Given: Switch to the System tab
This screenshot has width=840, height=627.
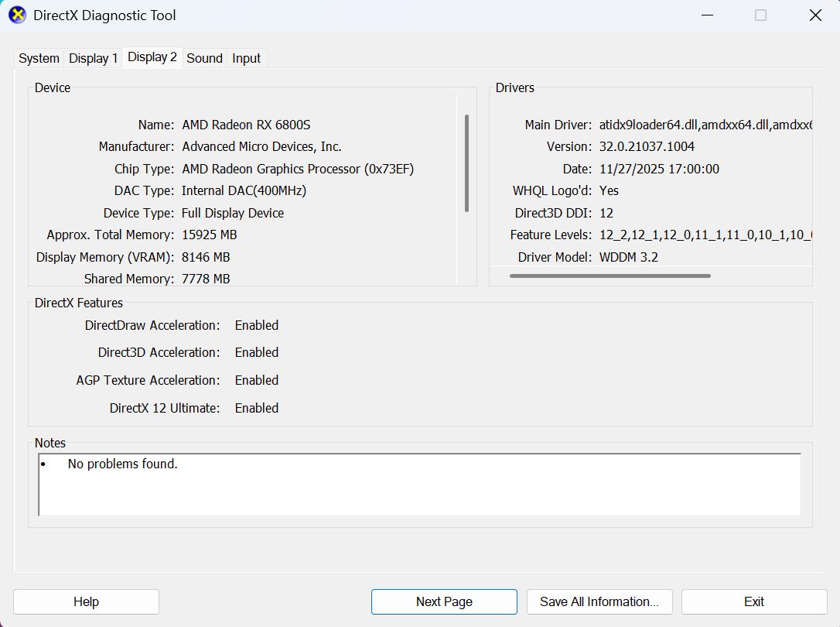Looking at the screenshot, I should (39, 58).
